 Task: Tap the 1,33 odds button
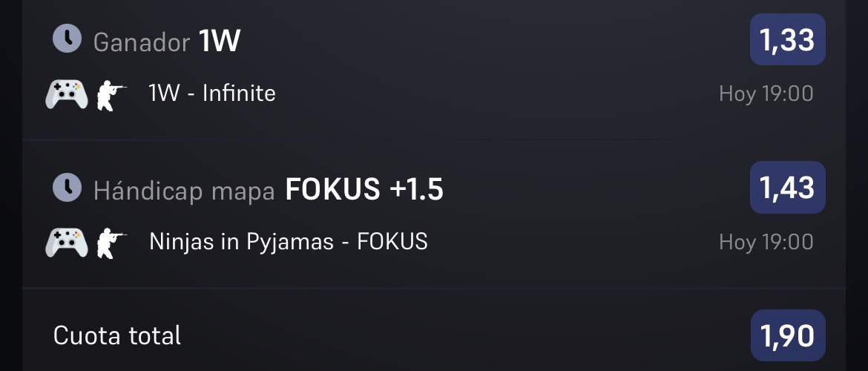(x=787, y=40)
